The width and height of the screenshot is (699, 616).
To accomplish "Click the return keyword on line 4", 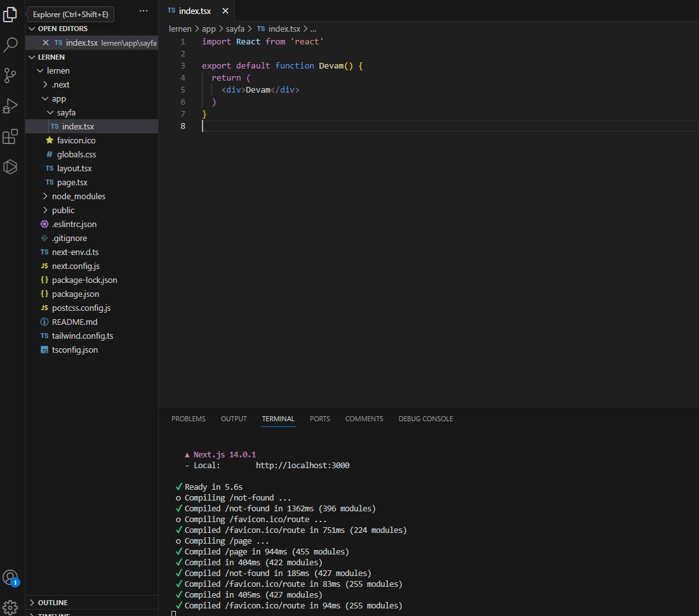I will [226, 77].
